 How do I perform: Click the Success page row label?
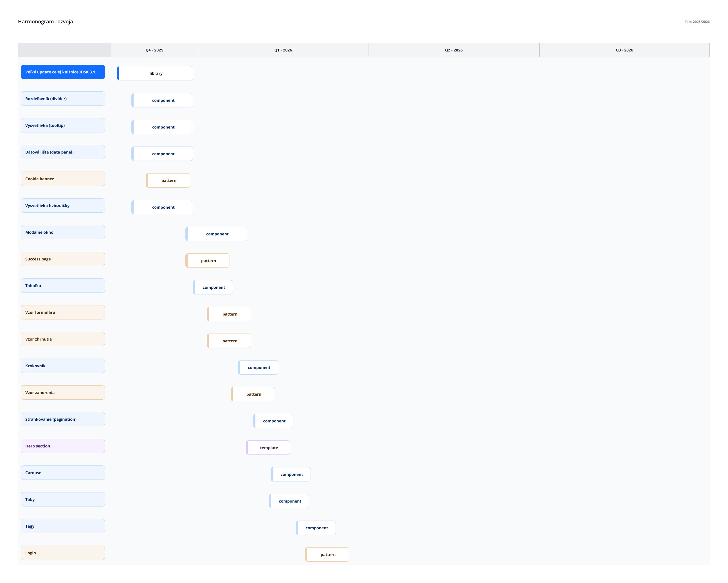[x=63, y=259]
